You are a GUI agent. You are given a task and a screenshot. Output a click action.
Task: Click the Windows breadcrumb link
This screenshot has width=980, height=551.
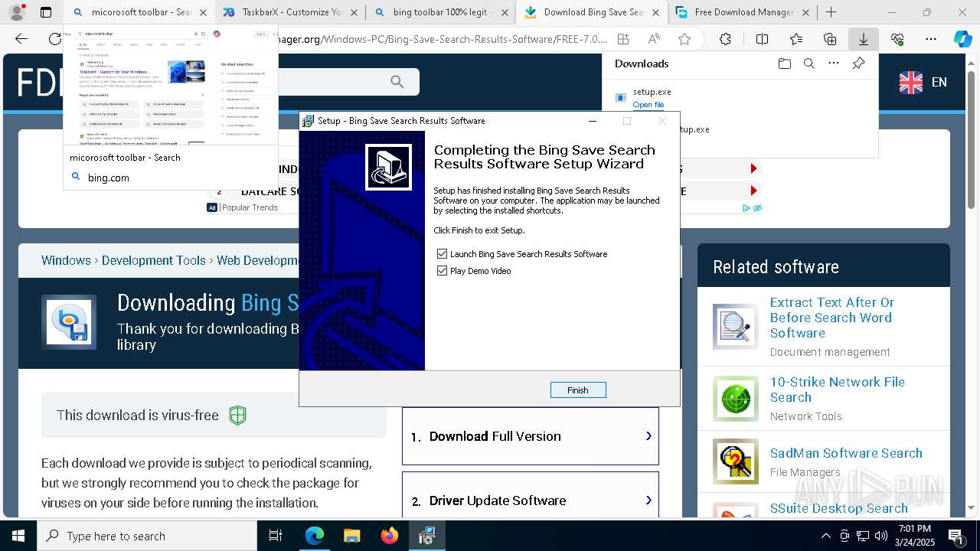click(x=66, y=260)
